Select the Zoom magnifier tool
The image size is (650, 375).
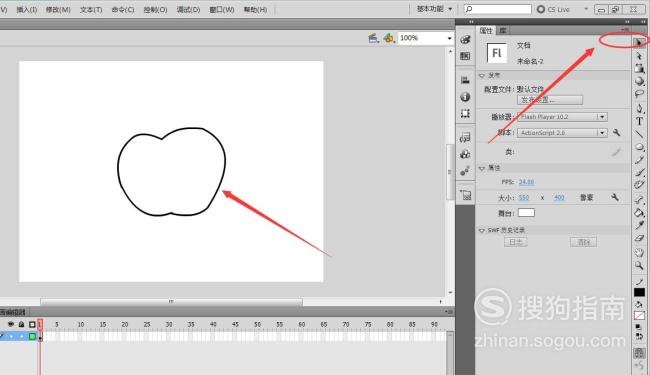pyautogui.click(x=639, y=265)
